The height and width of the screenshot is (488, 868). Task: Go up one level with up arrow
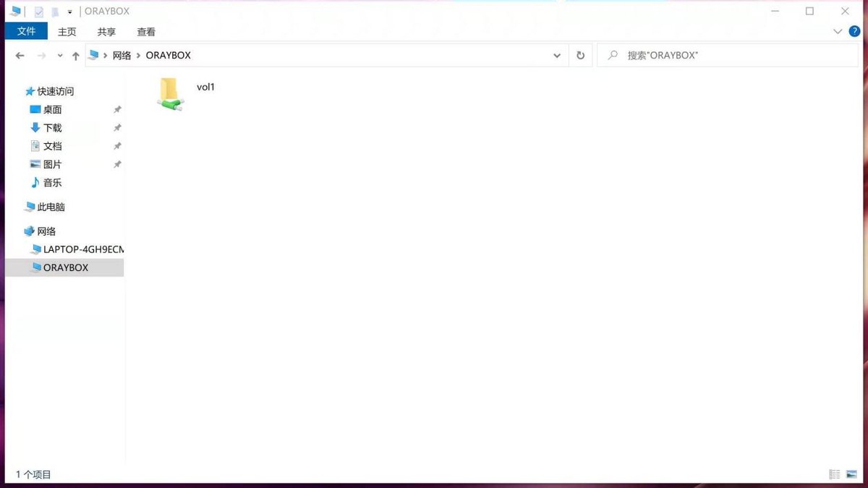(x=75, y=56)
